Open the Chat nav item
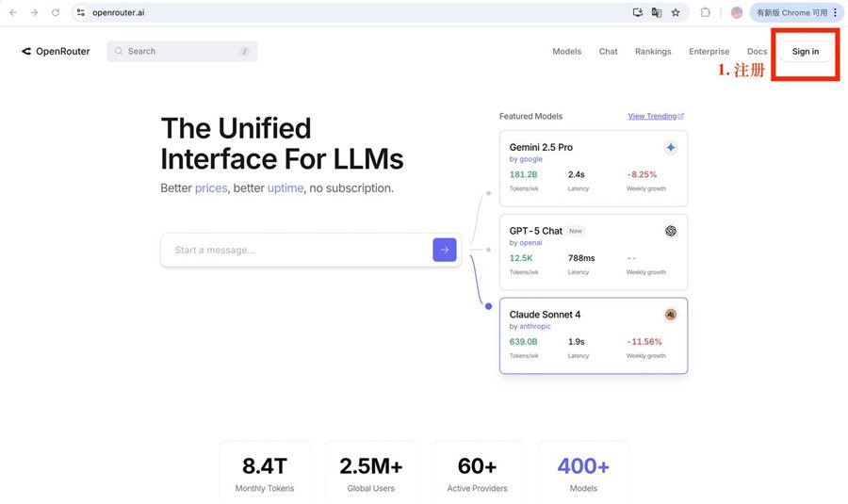 click(x=608, y=52)
